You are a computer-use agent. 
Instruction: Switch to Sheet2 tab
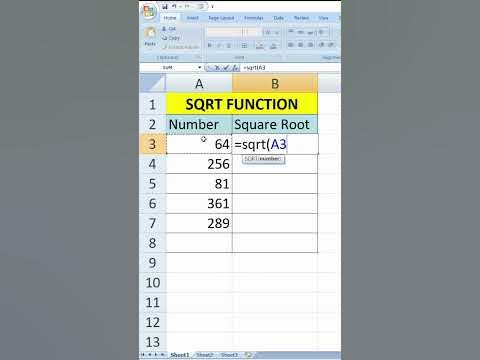(204, 355)
